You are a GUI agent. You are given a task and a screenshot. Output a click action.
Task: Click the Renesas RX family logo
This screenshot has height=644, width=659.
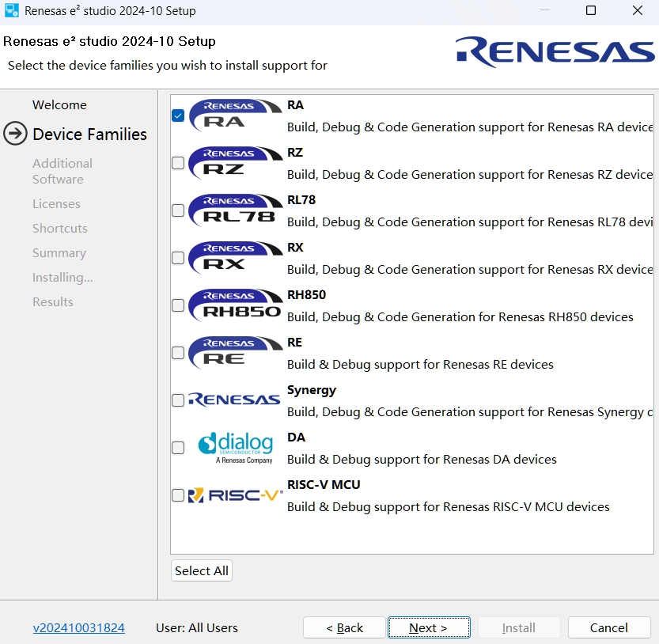pos(236,258)
